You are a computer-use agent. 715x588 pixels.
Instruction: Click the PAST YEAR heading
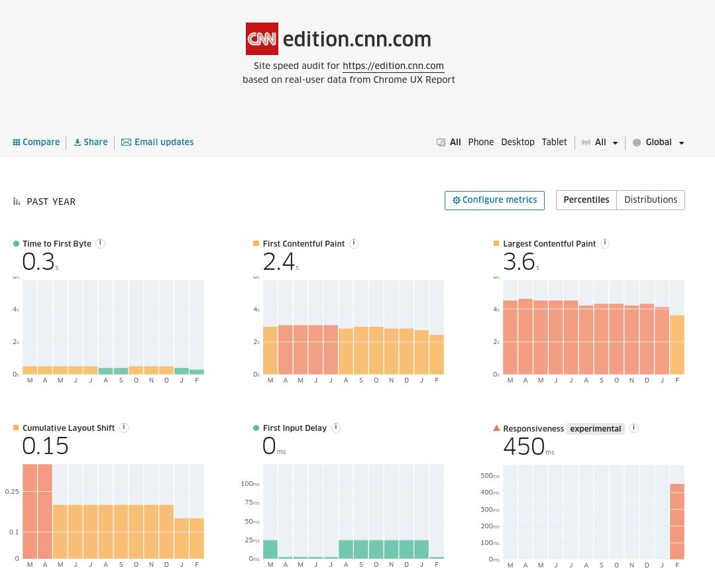coord(51,202)
